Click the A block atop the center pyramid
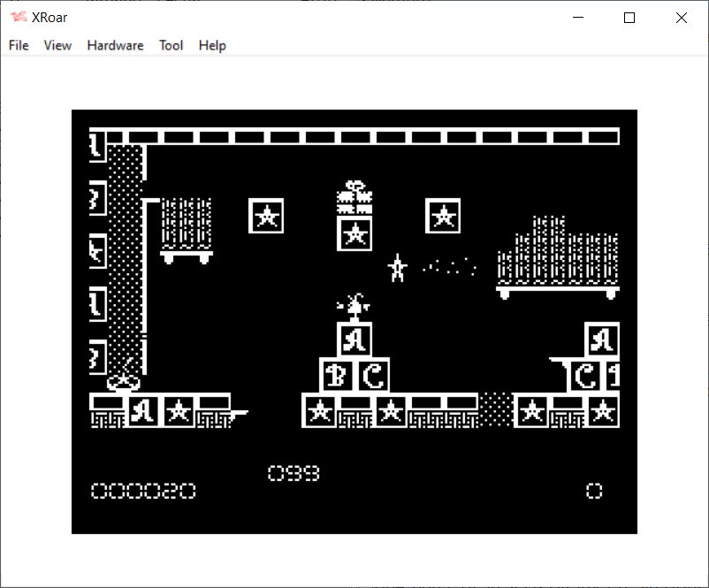Screen dimensions: 709x588 [x=354, y=340]
